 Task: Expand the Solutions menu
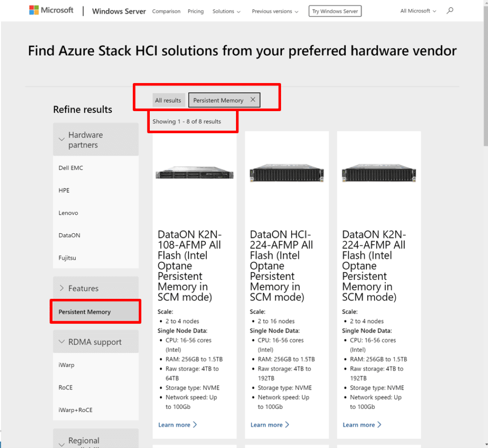coord(226,11)
